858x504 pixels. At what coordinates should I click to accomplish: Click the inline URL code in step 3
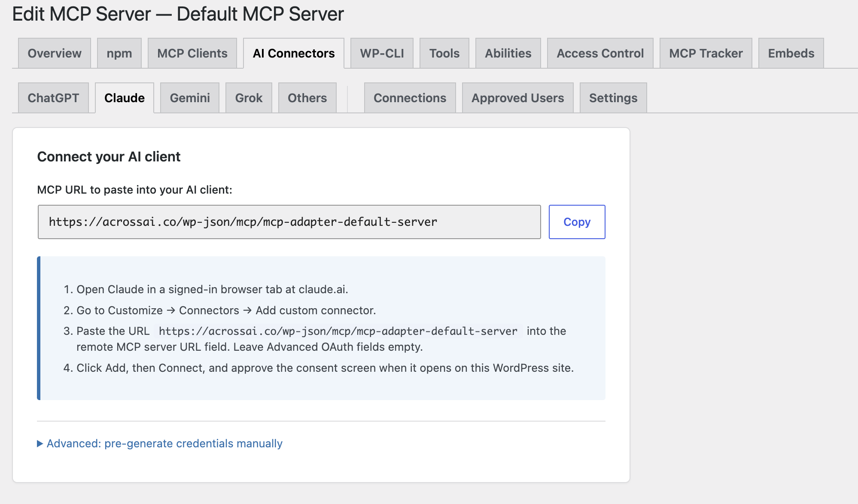(338, 331)
